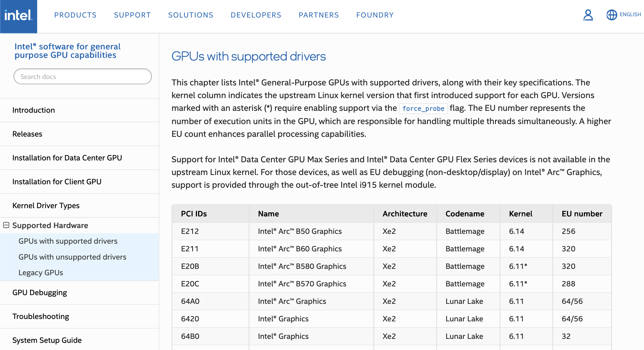Open the Legacy GPUs page
644x350 pixels.
coord(41,273)
